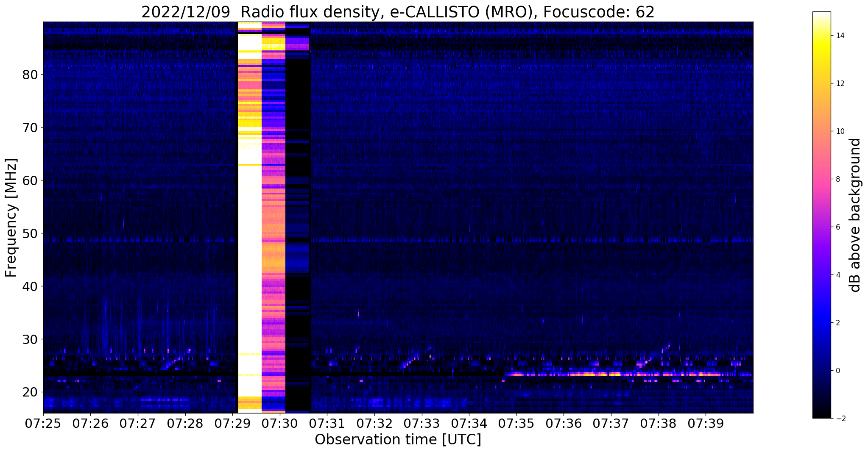Screen dimensions: 868x452
Task: Click the 8 colorbar tick label
Action: click(838, 179)
